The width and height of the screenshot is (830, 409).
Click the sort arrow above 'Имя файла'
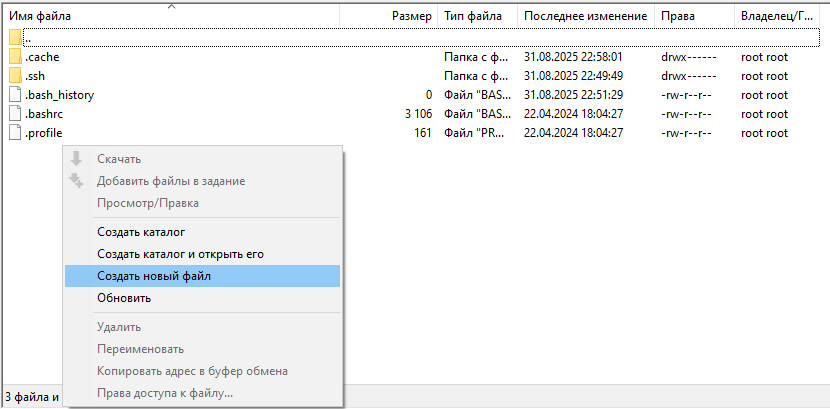(171, 6)
